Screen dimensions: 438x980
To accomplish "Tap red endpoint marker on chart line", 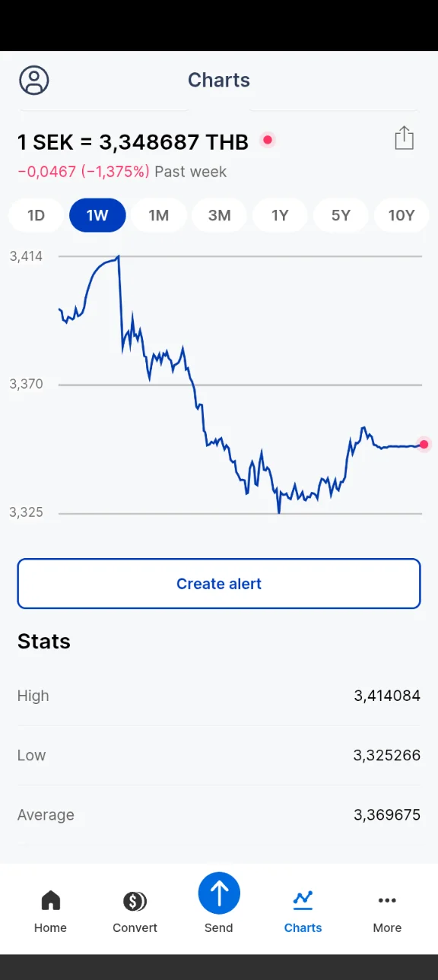I will coord(424,445).
